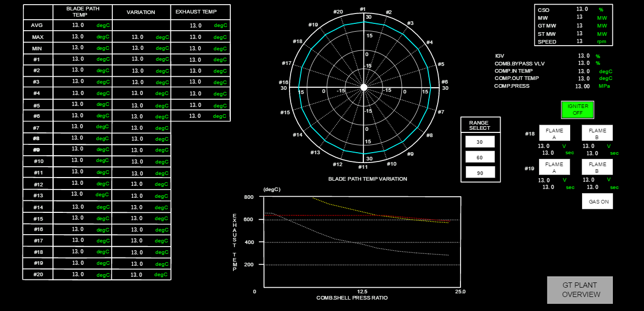Select FLAME B for detector #18
Viewport: 644px width, 311px height.
coord(597,133)
